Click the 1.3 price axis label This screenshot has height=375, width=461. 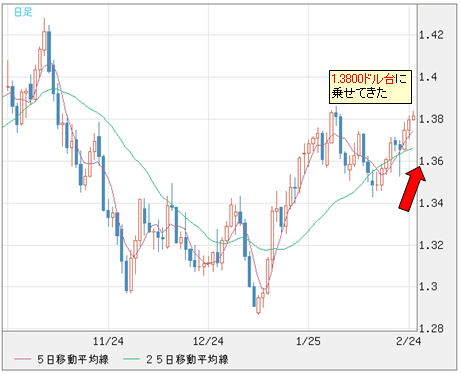[428, 286]
